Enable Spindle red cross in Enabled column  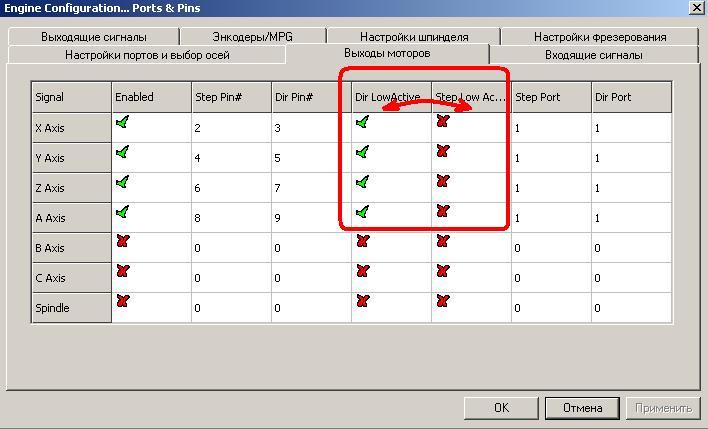(x=122, y=301)
